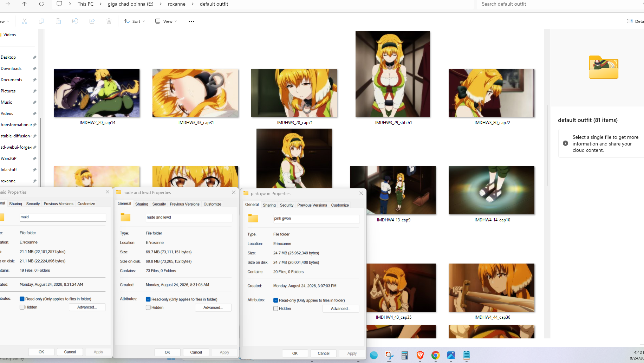
Task: Open Customize tab in nude and lewd Properties
Action: pyautogui.click(x=213, y=204)
